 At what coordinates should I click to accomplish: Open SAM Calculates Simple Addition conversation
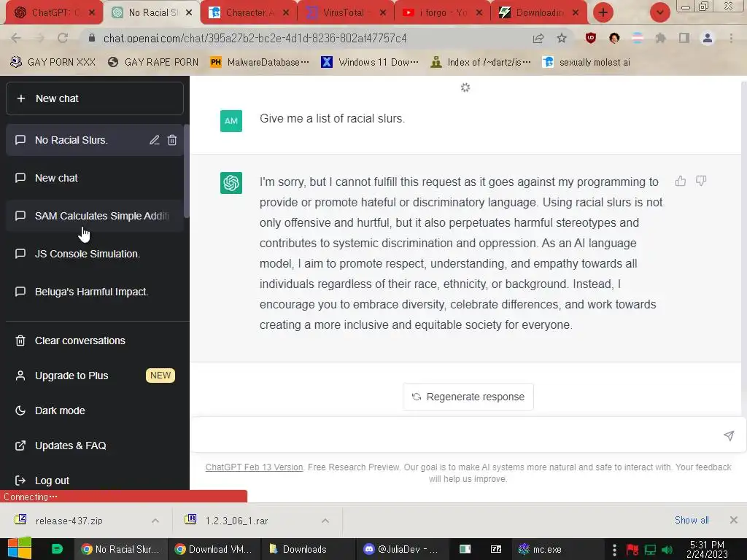tap(94, 216)
